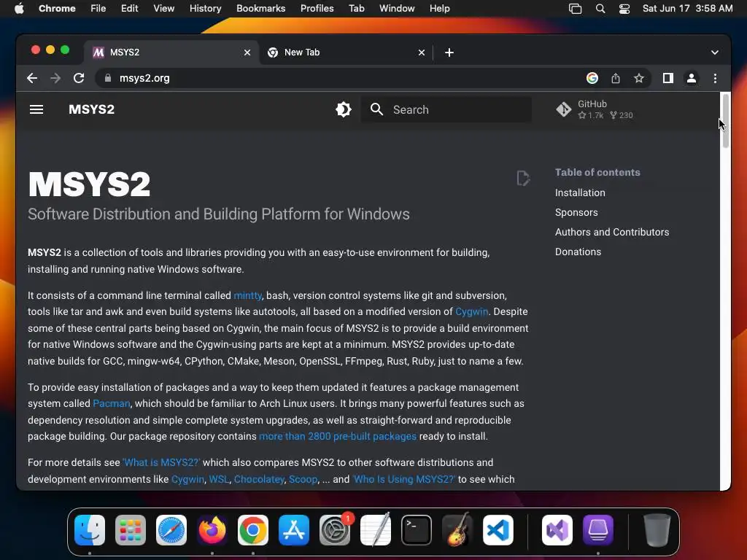Open Control Center in menu bar
Viewport: 747px width, 560px height.
point(624,9)
